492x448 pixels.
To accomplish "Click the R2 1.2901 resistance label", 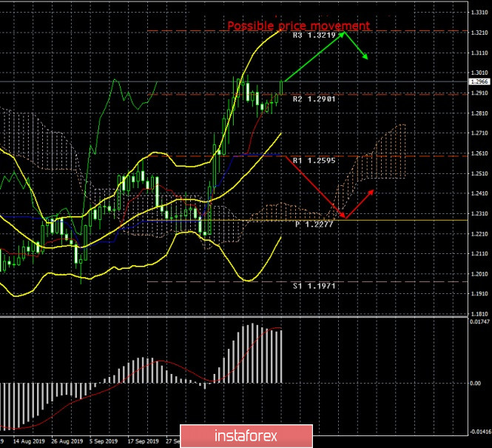I will click(314, 99).
